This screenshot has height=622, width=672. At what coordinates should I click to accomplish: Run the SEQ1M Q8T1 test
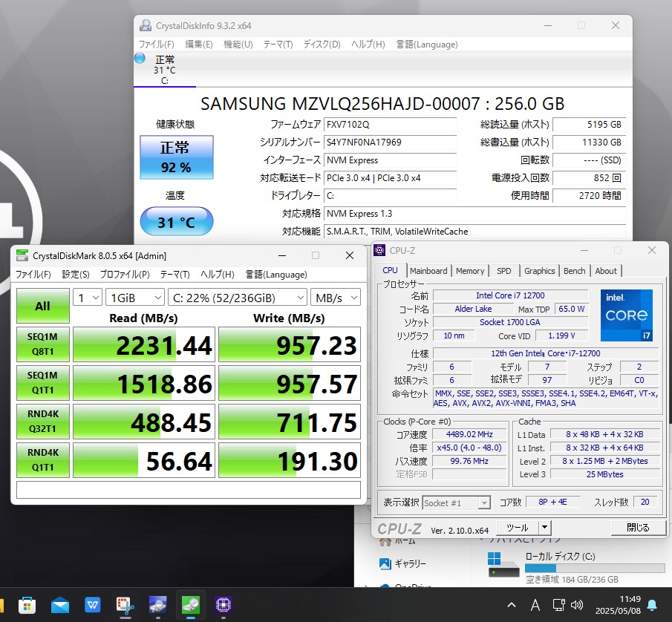tap(43, 344)
